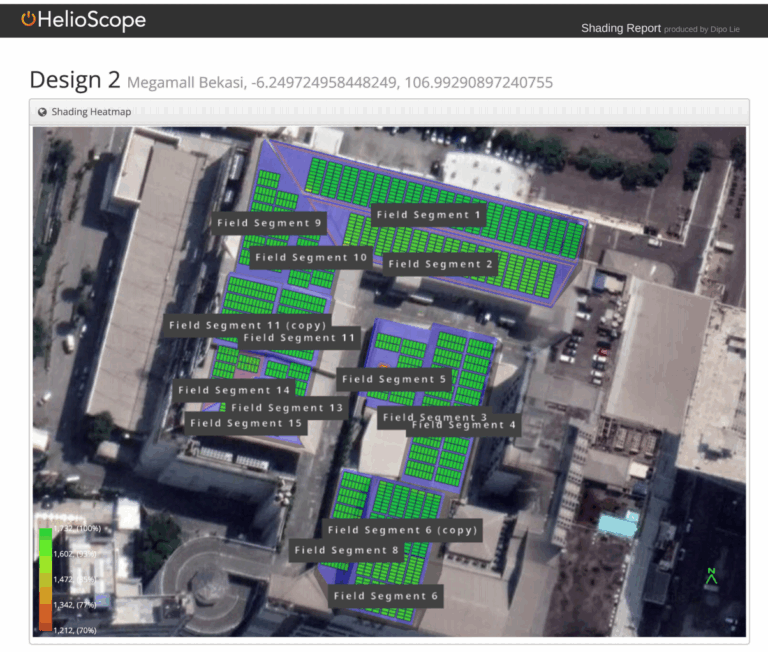The width and height of the screenshot is (768, 652).
Task: Select the Field Segment 6 label
Action: tap(385, 596)
